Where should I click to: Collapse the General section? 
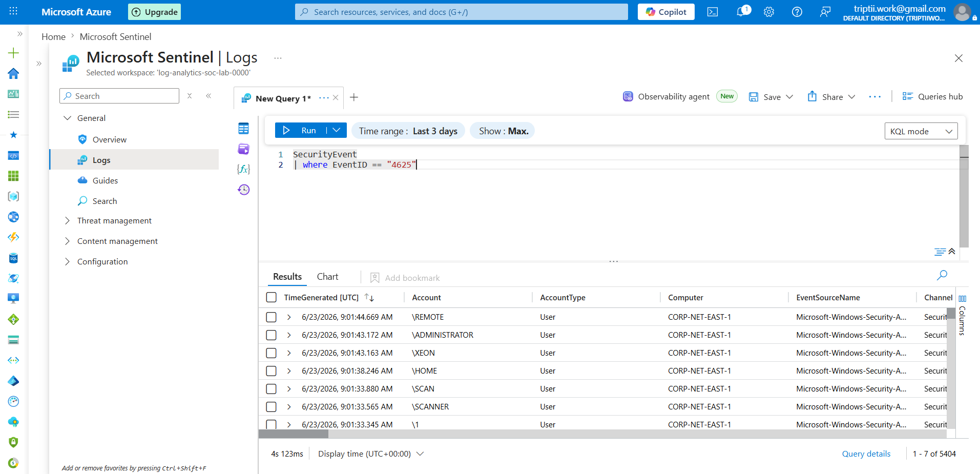coord(67,118)
